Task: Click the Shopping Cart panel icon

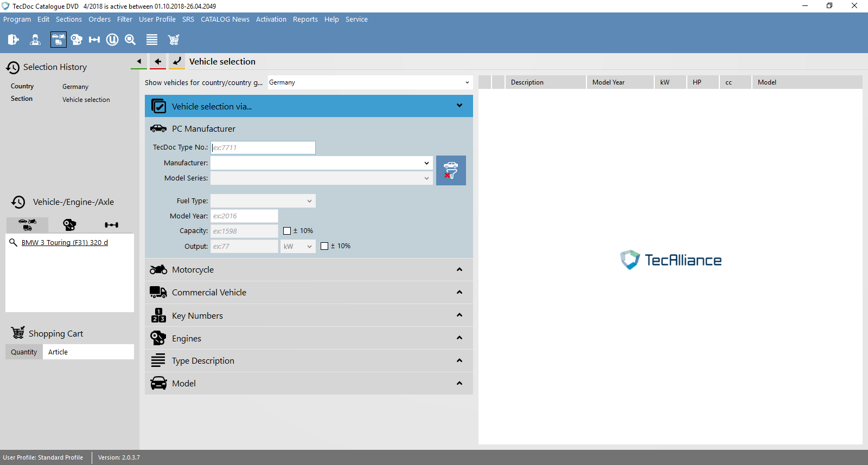Action: pos(18,333)
